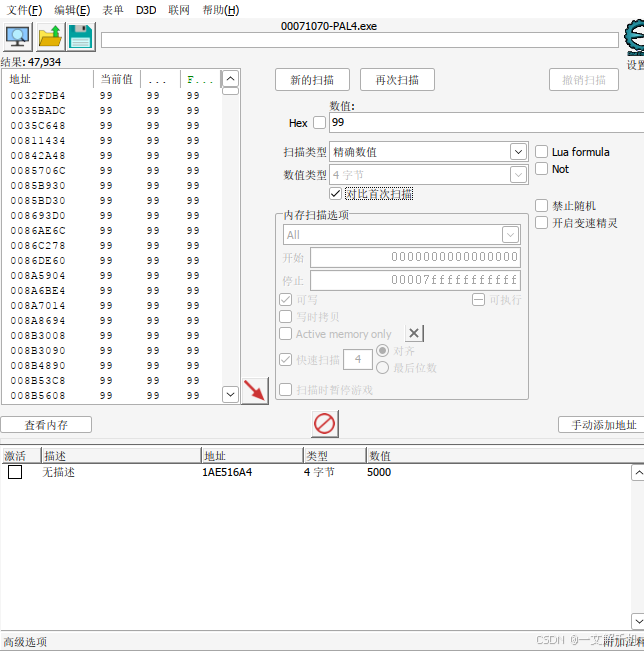Click the address table scroll down arrow

point(639,622)
